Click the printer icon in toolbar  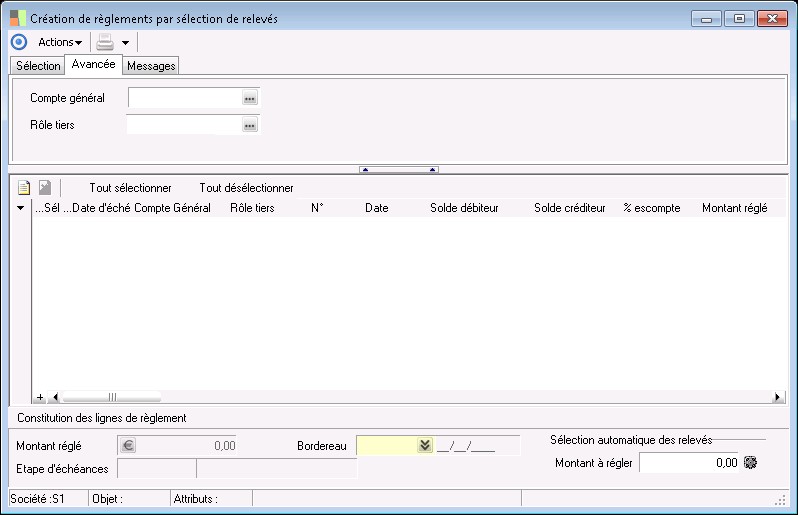click(x=105, y=42)
